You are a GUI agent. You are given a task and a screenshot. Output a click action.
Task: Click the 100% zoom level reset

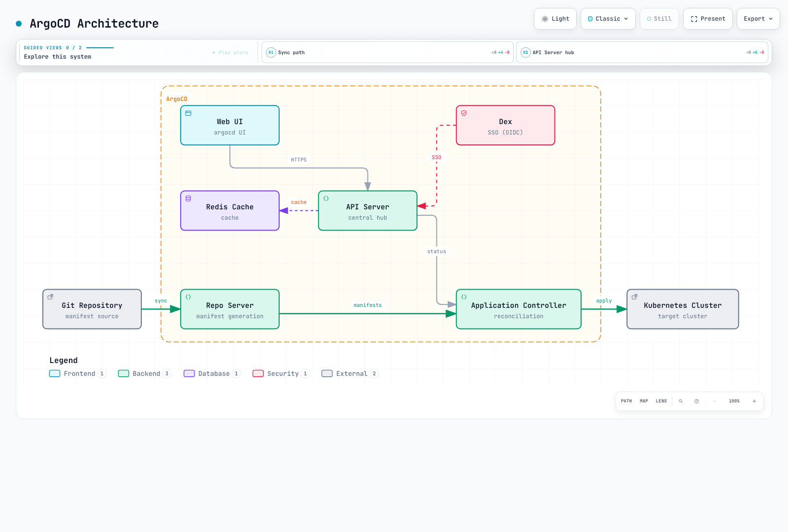(x=734, y=401)
